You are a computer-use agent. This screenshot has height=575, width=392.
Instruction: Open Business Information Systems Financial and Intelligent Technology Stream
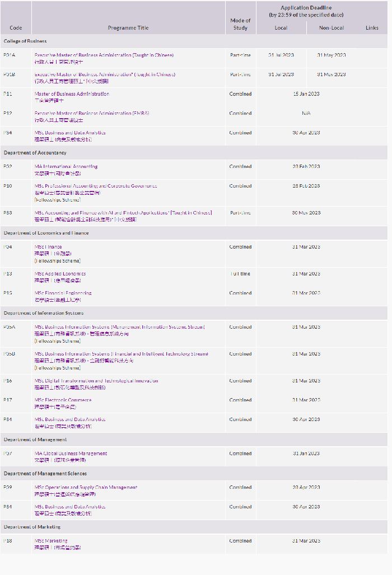(122, 354)
